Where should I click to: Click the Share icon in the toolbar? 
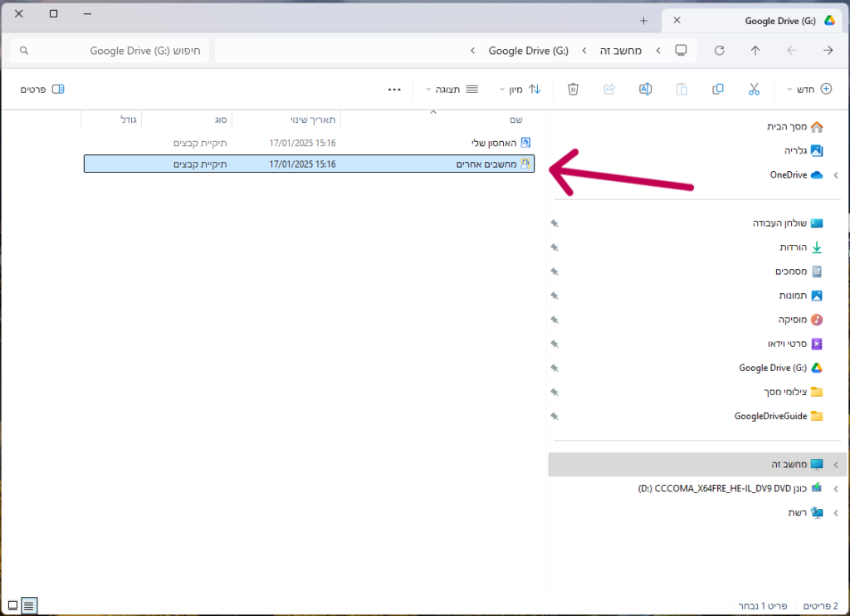pos(609,89)
